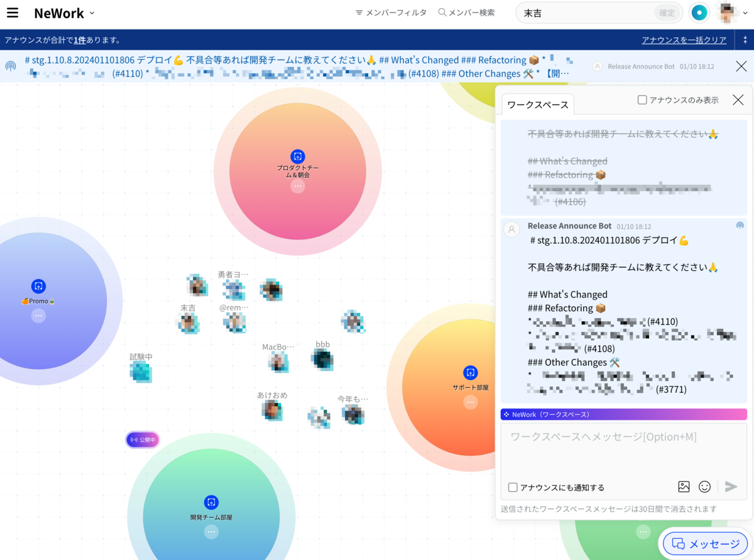The image size is (754, 560).
Task: Toggle アナウンスのみ表示 checkbox
Action: coord(642,100)
